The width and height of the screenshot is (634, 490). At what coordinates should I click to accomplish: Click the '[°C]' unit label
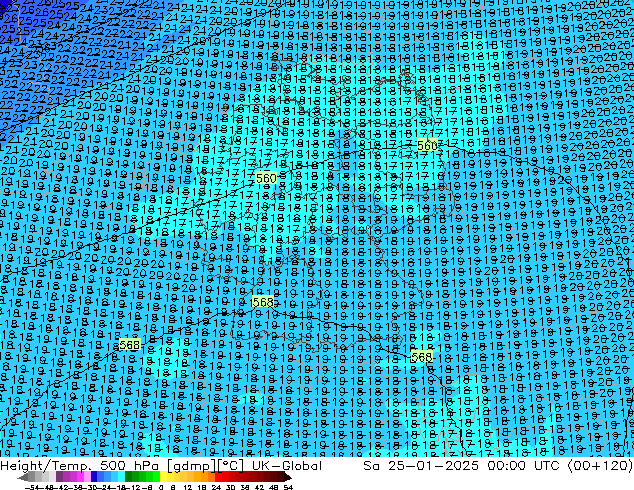pos(231,466)
